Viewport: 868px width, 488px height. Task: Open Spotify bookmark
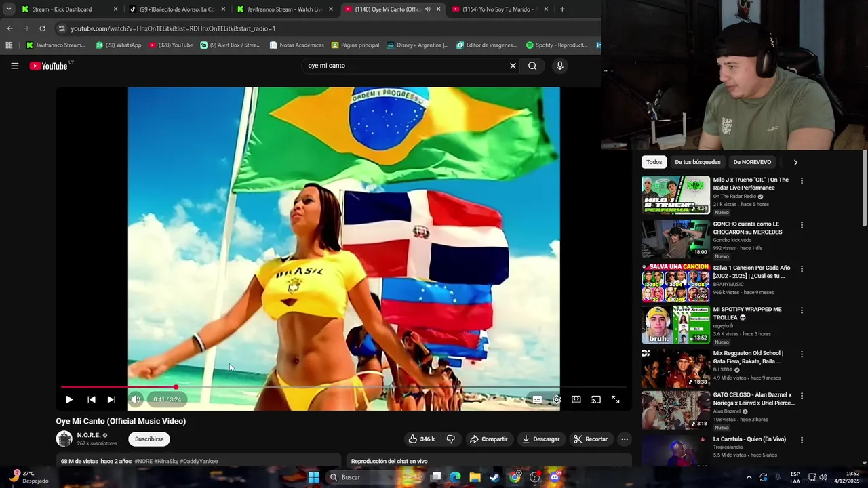[556, 45]
